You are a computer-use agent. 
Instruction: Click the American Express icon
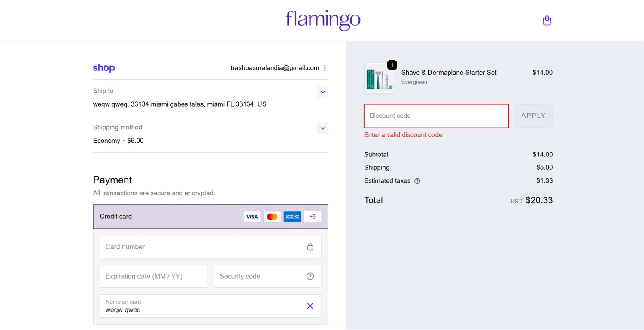point(292,217)
